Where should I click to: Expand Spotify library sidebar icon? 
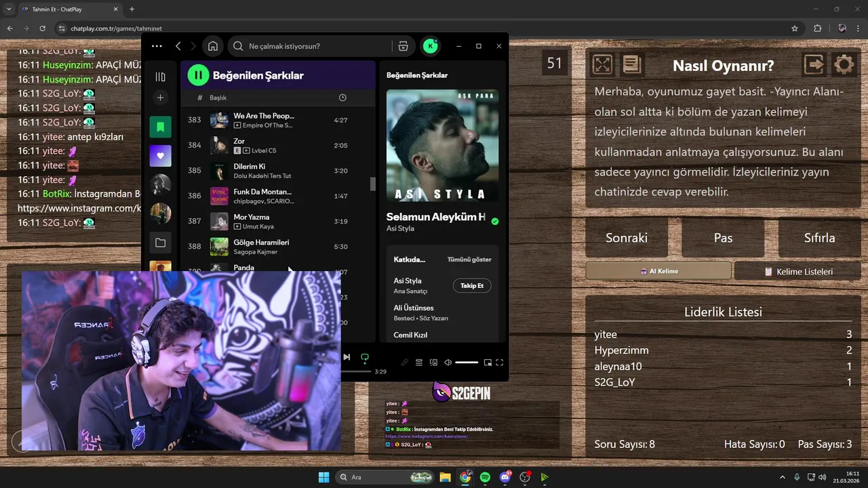coord(161,77)
